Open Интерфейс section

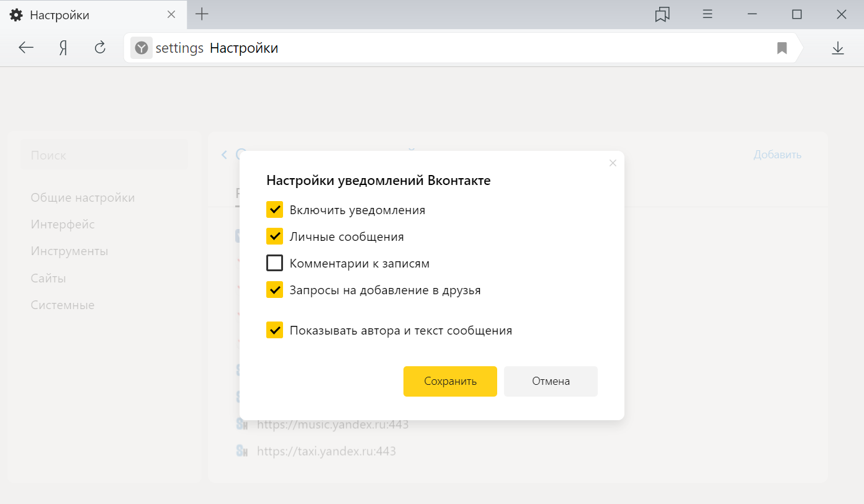pos(63,224)
